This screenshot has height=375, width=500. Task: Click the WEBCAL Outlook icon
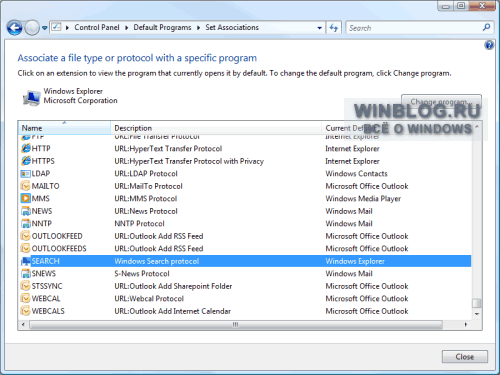pos(26,298)
